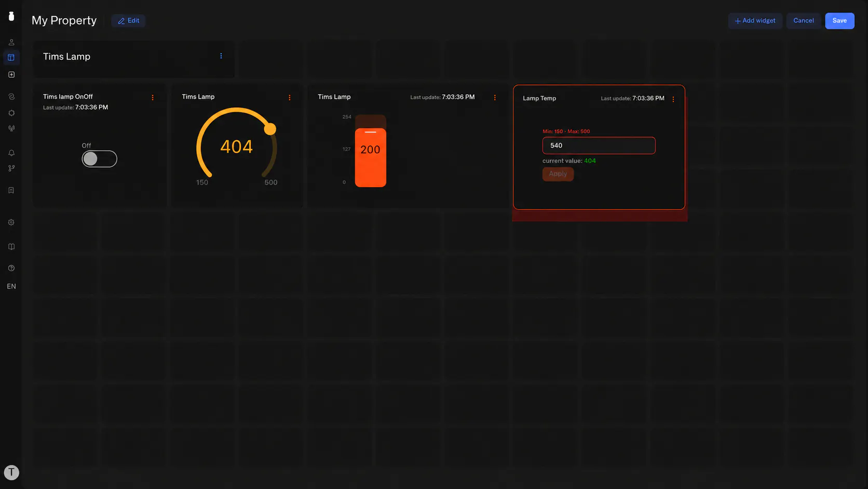This screenshot has width=868, height=489.
Task: Click the slider scale label 127
Action: pos(347,149)
